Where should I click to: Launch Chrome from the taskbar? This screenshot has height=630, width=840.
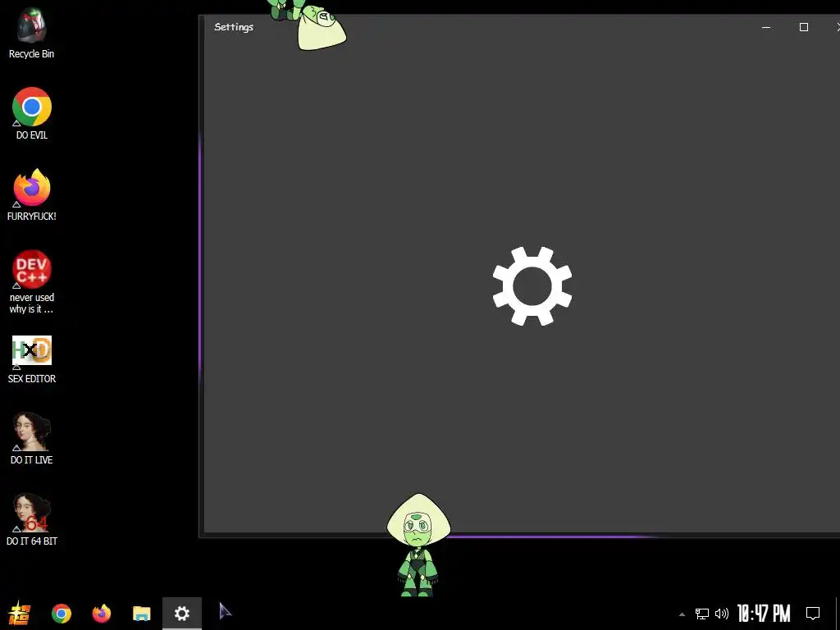point(62,614)
